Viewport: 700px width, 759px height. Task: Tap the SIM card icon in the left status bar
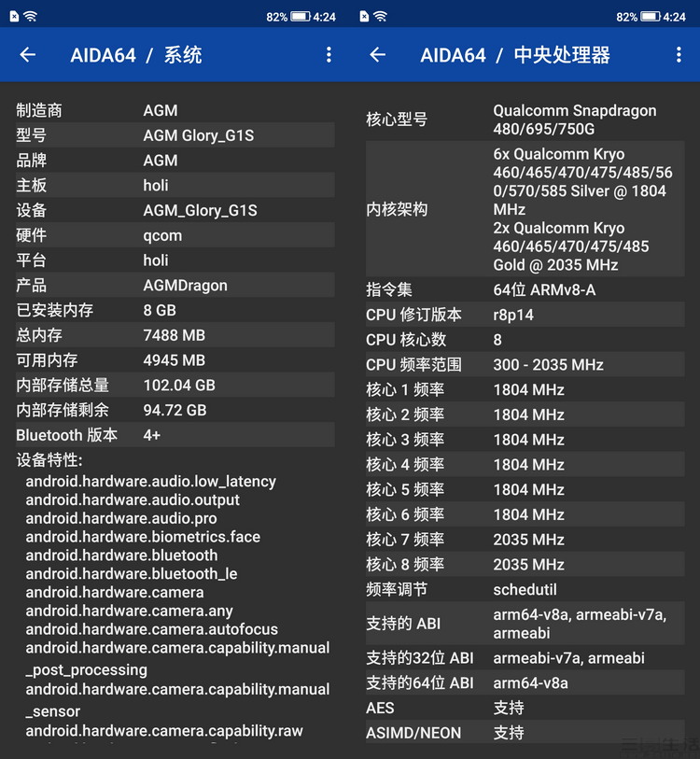coord(15,17)
